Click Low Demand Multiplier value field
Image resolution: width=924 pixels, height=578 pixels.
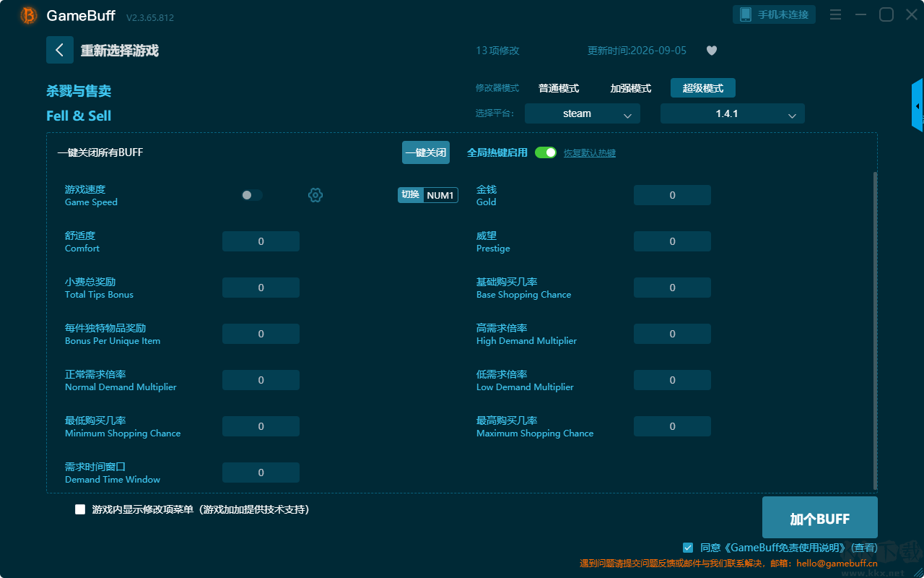(x=672, y=380)
